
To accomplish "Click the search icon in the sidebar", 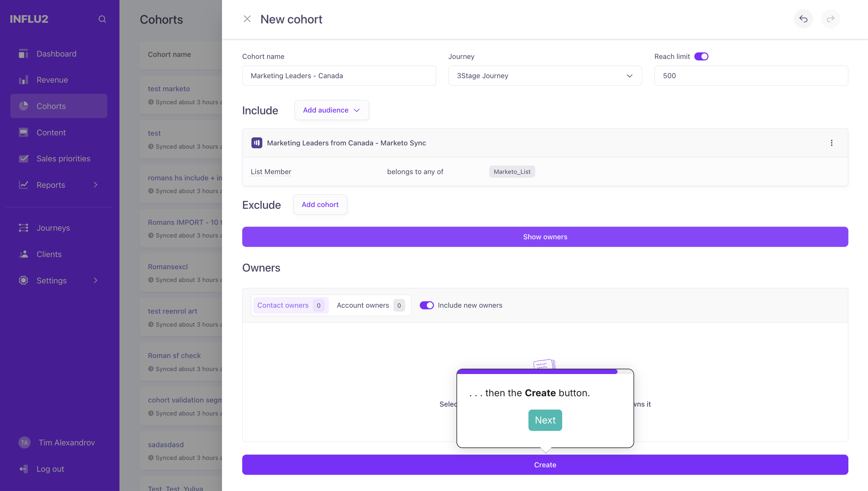I will coord(102,19).
